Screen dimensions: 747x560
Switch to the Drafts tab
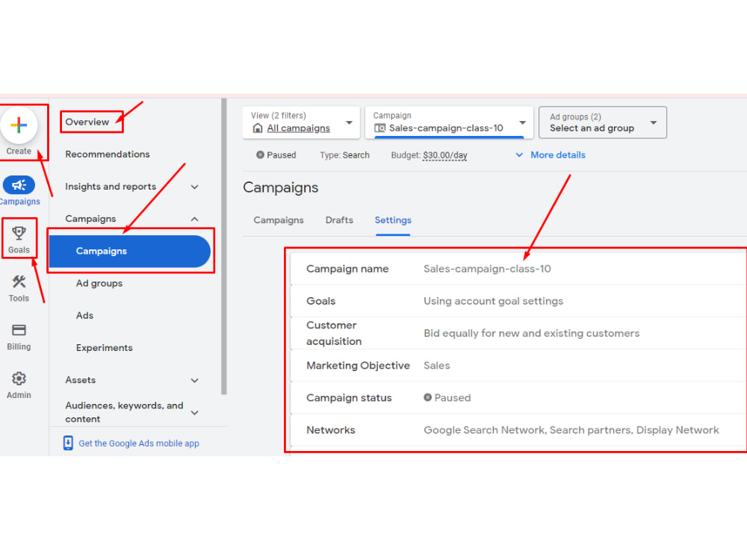(x=339, y=220)
